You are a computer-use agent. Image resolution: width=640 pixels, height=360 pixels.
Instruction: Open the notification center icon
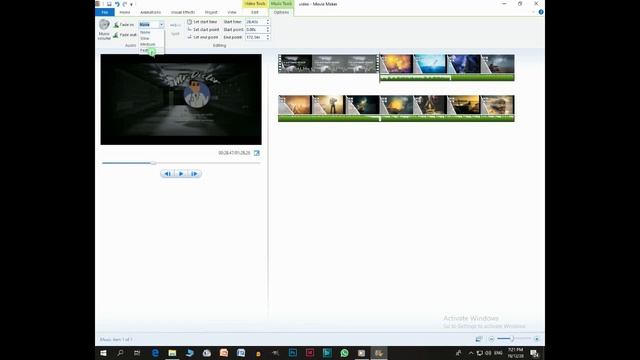click(x=534, y=353)
